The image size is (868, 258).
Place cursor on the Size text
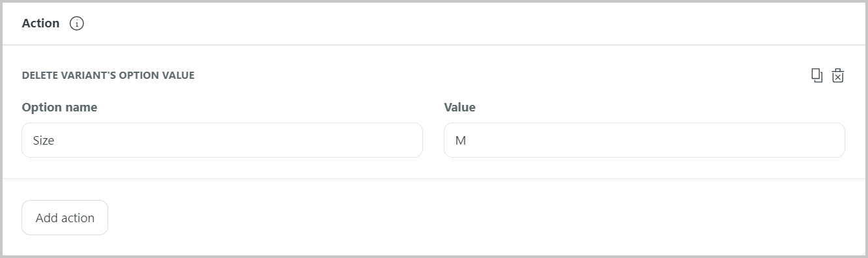click(44, 140)
